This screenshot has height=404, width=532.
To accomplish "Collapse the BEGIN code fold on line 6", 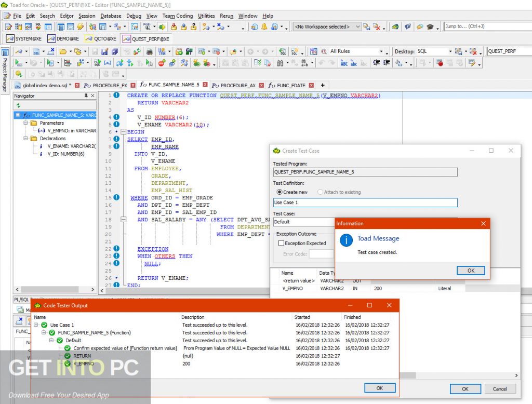I will [124, 132].
